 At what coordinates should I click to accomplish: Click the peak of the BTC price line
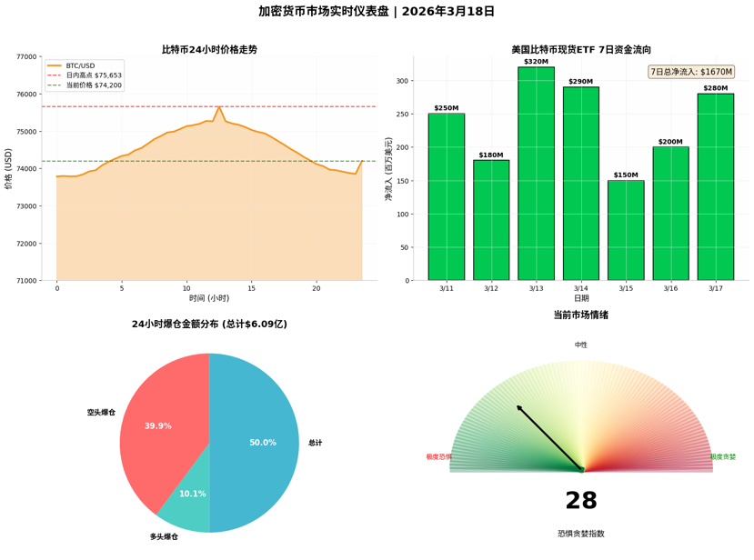[219, 106]
